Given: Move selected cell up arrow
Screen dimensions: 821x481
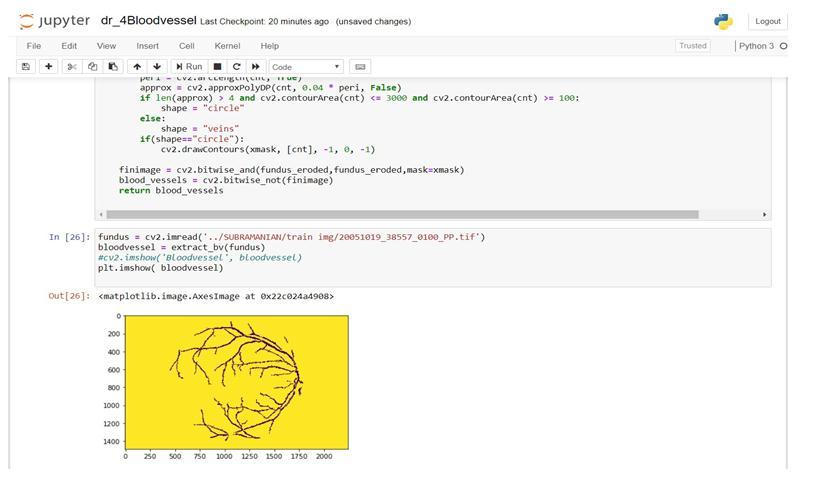Looking at the screenshot, I should tap(137, 66).
